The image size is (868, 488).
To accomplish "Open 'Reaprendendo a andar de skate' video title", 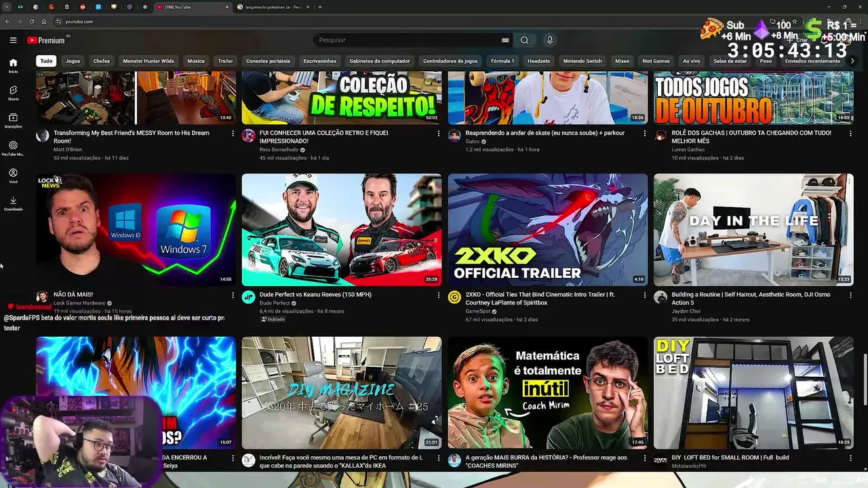I will (545, 134).
